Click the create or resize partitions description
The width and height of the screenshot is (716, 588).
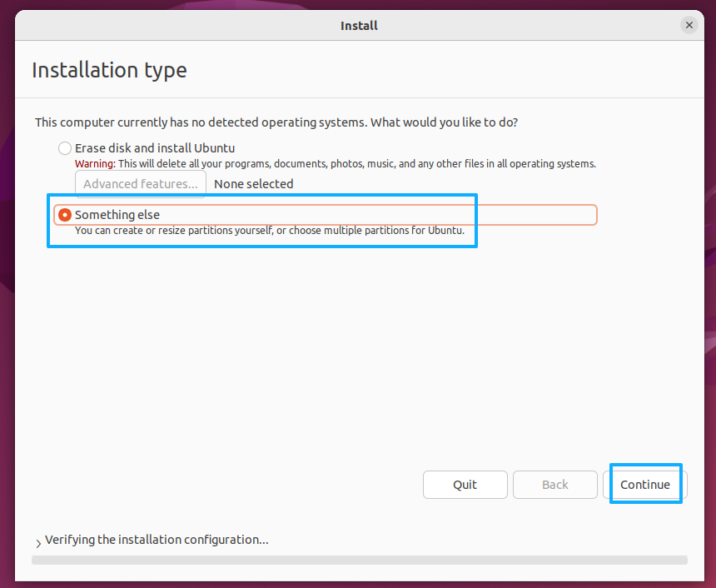pyautogui.click(x=270, y=230)
